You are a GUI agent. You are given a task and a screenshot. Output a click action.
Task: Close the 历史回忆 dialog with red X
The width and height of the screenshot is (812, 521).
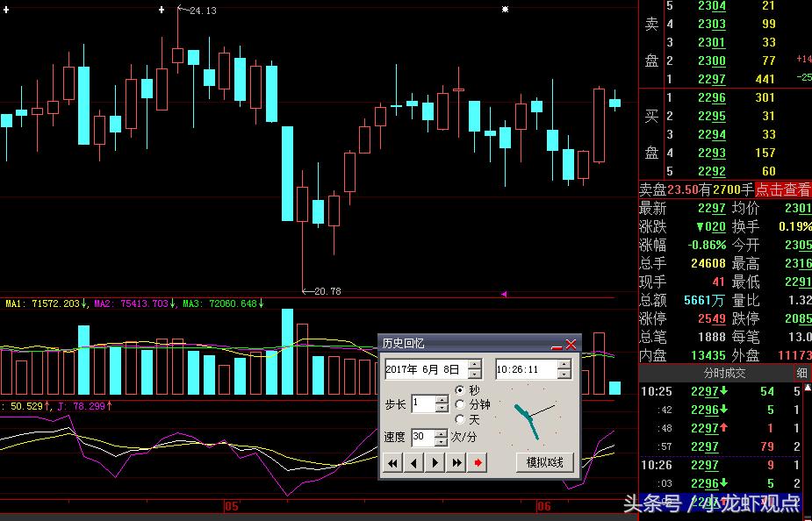[571, 345]
